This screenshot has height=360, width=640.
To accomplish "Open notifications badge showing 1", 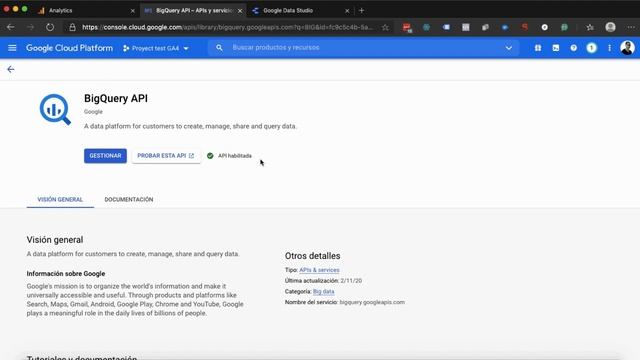I will 591,48.
